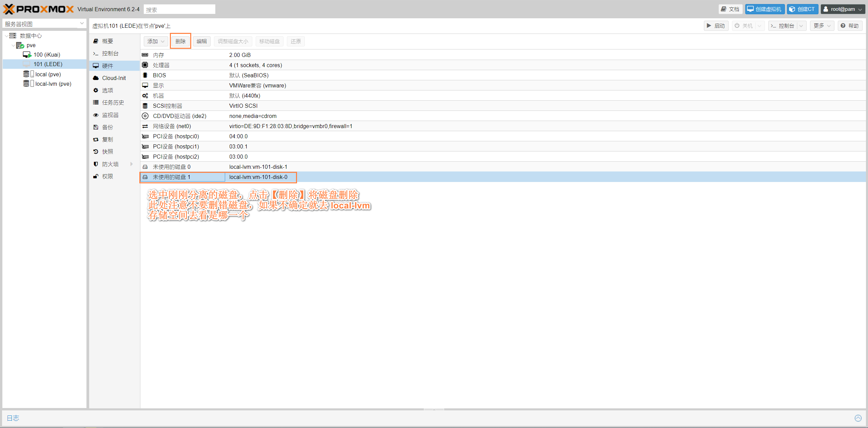This screenshot has width=868, height=428.
Task: Expand the 更多 dropdown menu
Action: click(822, 26)
